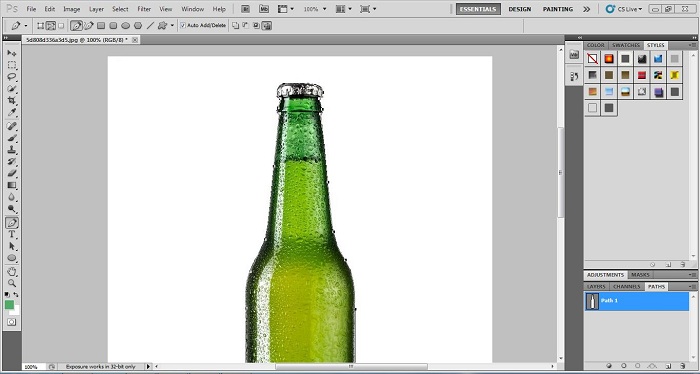Switch to the Swatches tab
This screenshot has width=700, height=374.
pos(626,45)
